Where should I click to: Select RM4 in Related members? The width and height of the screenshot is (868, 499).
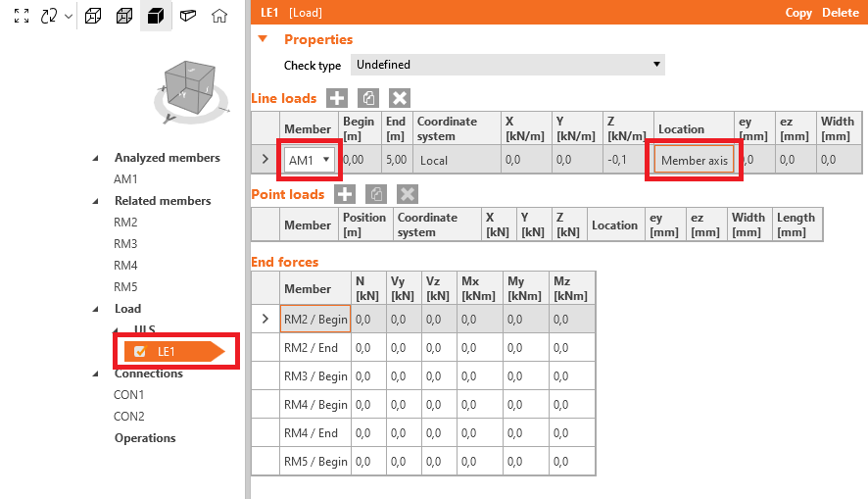pyautogui.click(x=125, y=266)
